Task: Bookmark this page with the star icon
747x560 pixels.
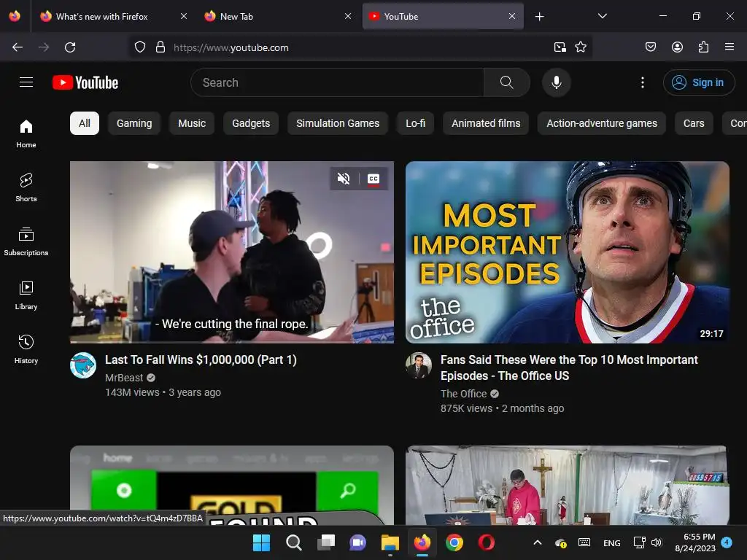Action: [581, 47]
